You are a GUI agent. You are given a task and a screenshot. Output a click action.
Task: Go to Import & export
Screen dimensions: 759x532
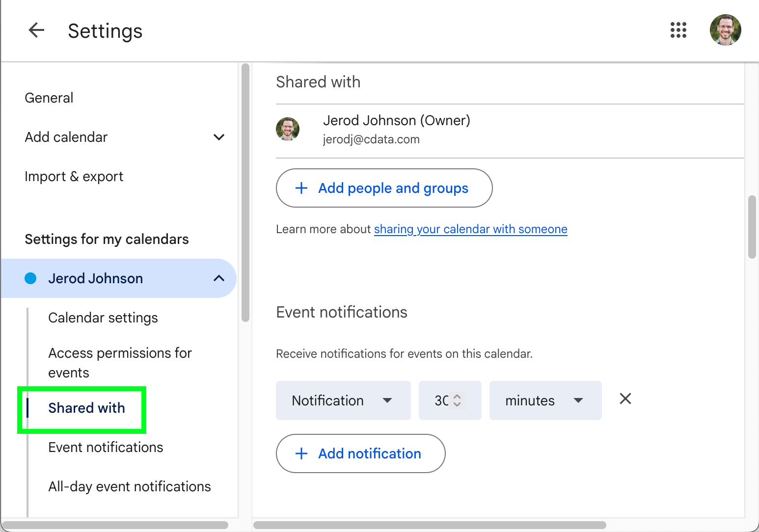click(x=74, y=177)
